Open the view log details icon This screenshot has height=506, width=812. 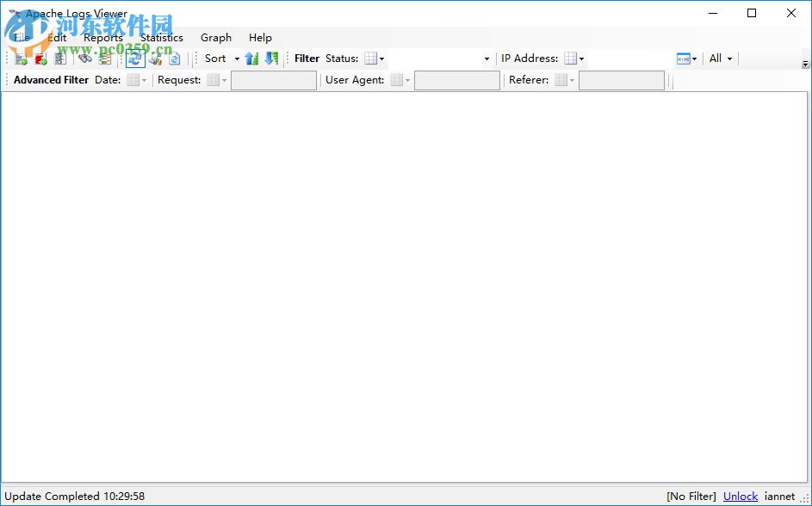click(60, 59)
